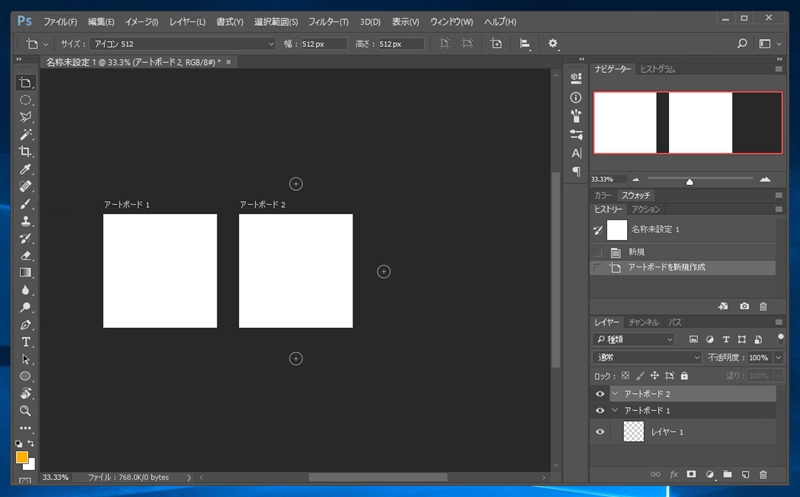Hide the アートボード 2 layer group
The width and height of the screenshot is (800, 497).
600,394
